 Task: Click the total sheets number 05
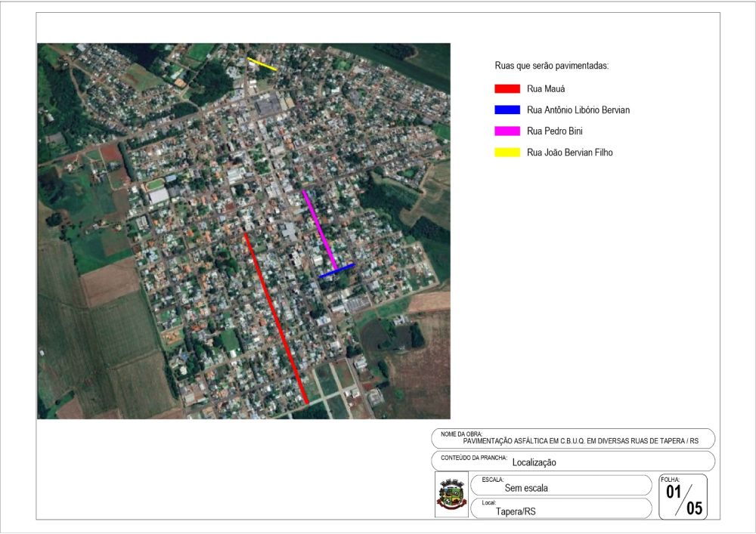tap(694, 508)
